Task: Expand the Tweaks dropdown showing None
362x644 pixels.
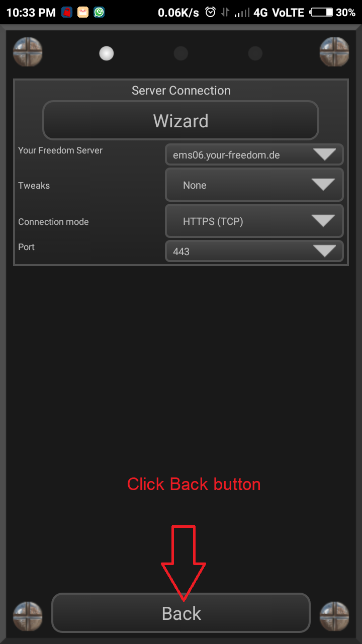Action: [254, 185]
